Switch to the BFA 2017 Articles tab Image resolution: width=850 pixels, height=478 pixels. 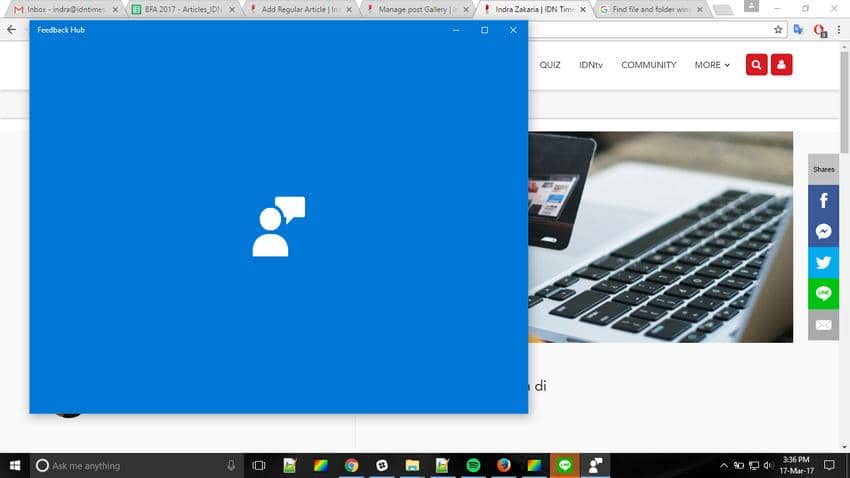click(181, 9)
